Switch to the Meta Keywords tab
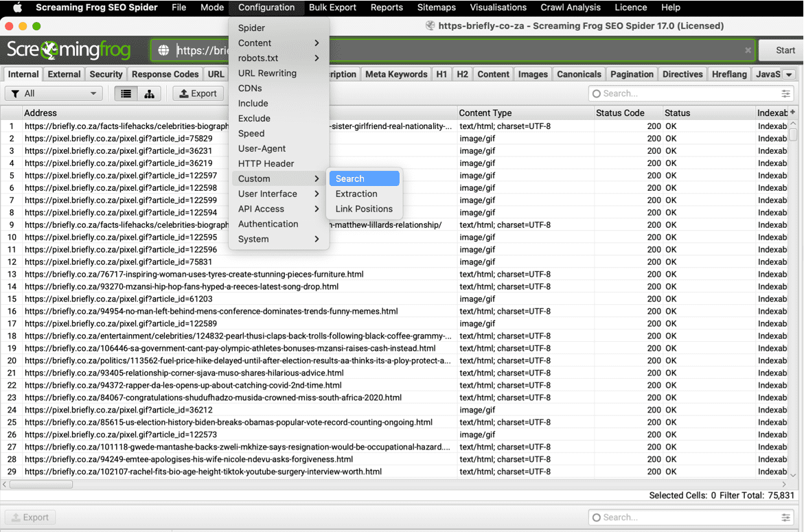This screenshot has height=532, width=804. 396,74
